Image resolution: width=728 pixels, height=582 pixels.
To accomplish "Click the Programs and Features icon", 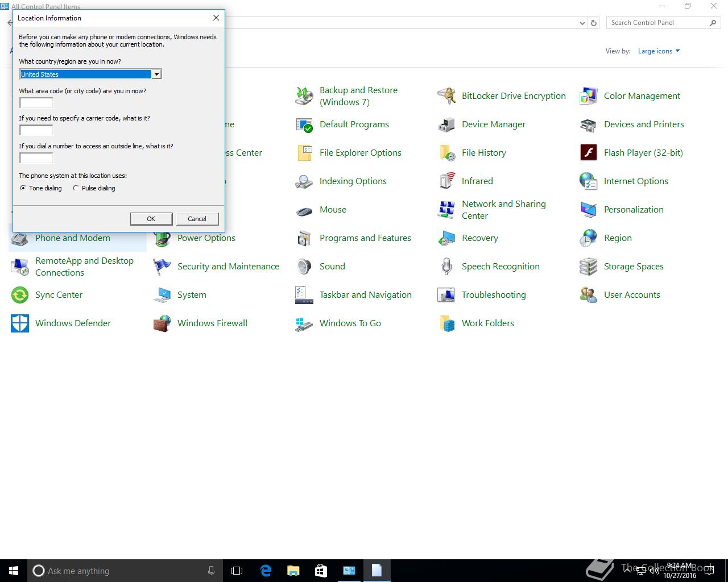I will click(304, 238).
